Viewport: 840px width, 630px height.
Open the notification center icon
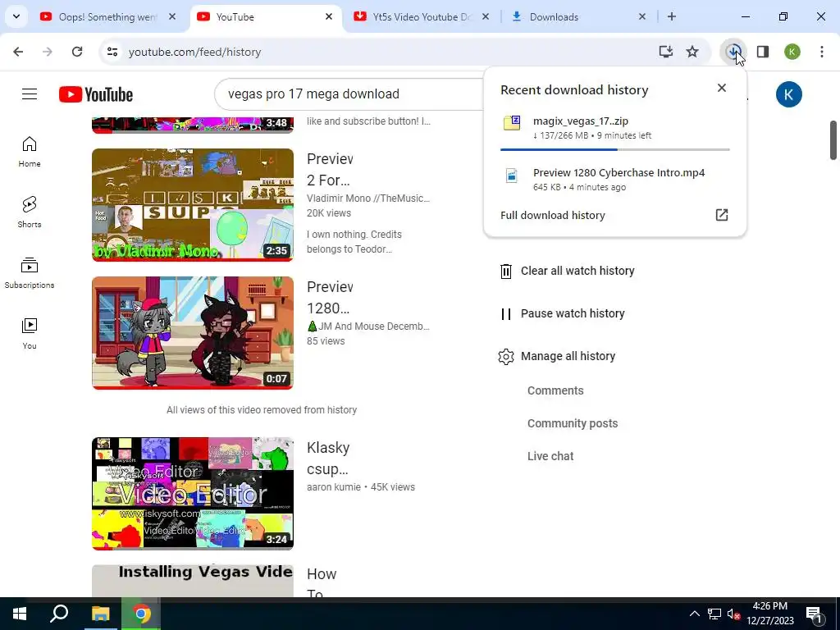click(814, 614)
